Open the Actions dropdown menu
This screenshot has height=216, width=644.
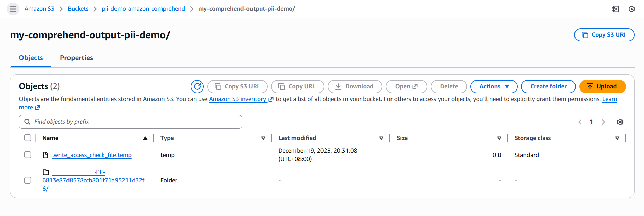[494, 86]
